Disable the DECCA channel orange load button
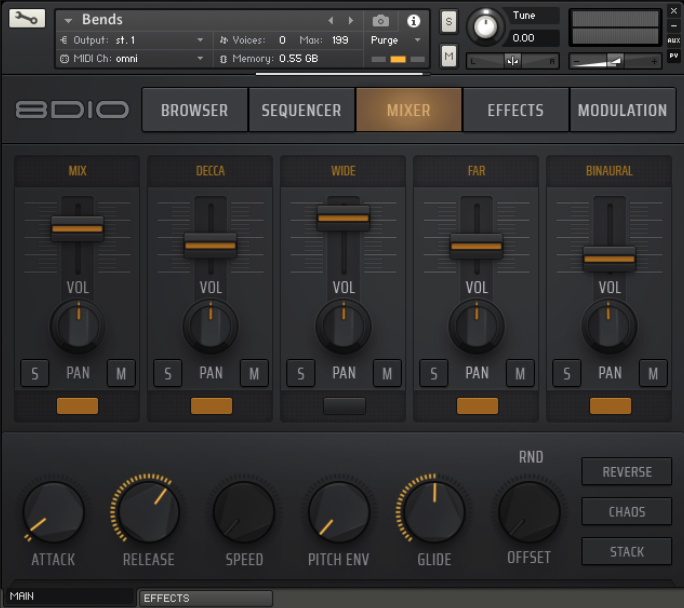The height and width of the screenshot is (608, 684). click(x=211, y=406)
